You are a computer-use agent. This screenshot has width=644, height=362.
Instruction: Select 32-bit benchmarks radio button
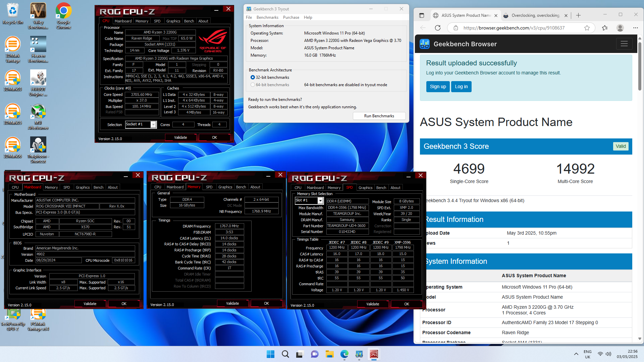click(x=253, y=77)
